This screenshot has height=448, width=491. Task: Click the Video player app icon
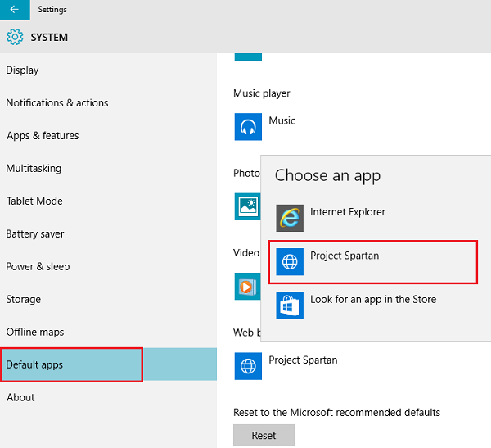click(x=247, y=286)
